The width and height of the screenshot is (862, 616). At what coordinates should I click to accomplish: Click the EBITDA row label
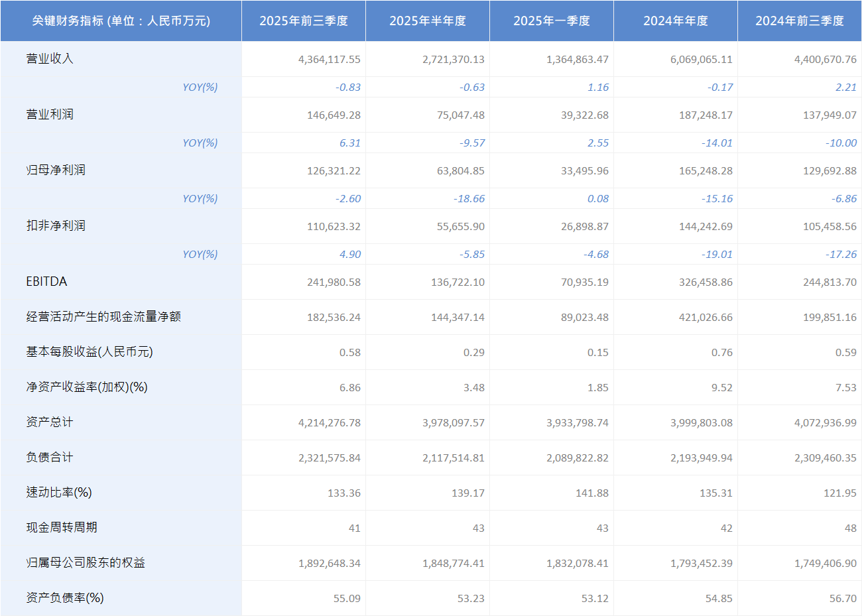(x=49, y=281)
